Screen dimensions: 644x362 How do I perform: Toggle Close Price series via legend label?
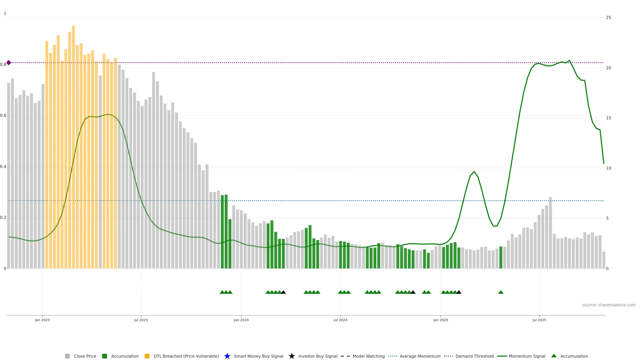(85, 356)
